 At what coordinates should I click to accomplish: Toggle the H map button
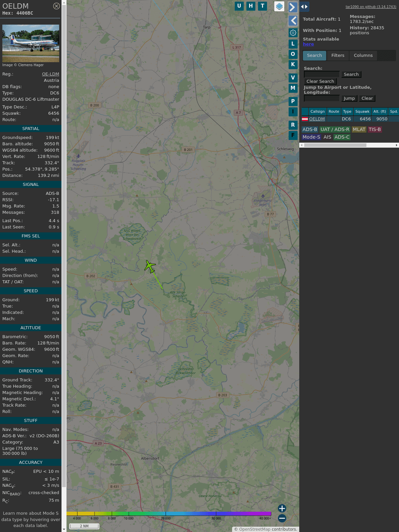(x=251, y=6)
